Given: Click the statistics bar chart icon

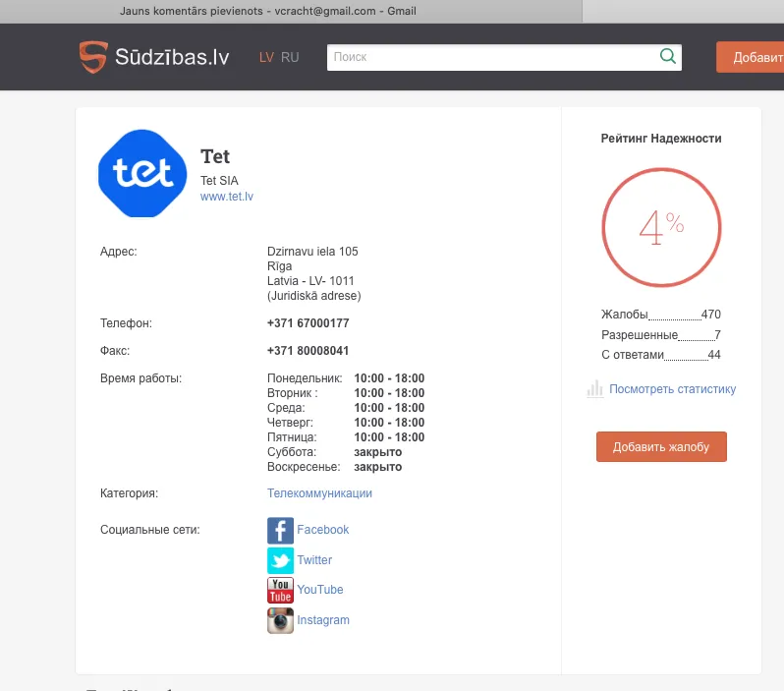Looking at the screenshot, I should tap(594, 389).
